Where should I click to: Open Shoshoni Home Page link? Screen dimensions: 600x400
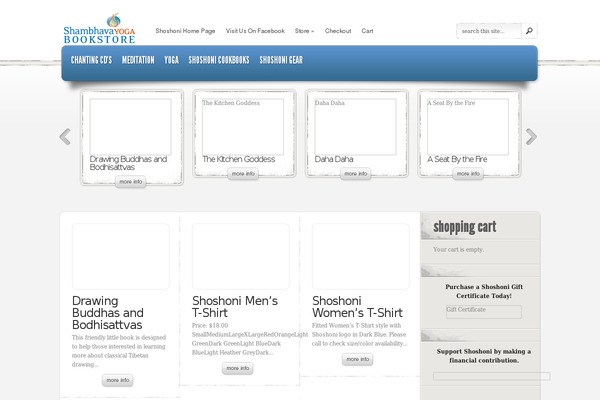185,31
